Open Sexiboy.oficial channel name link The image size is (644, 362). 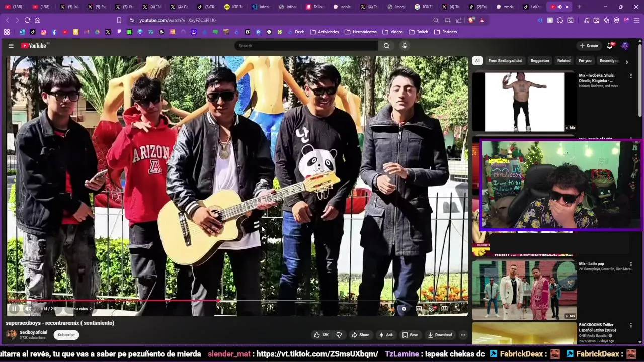[33, 332]
